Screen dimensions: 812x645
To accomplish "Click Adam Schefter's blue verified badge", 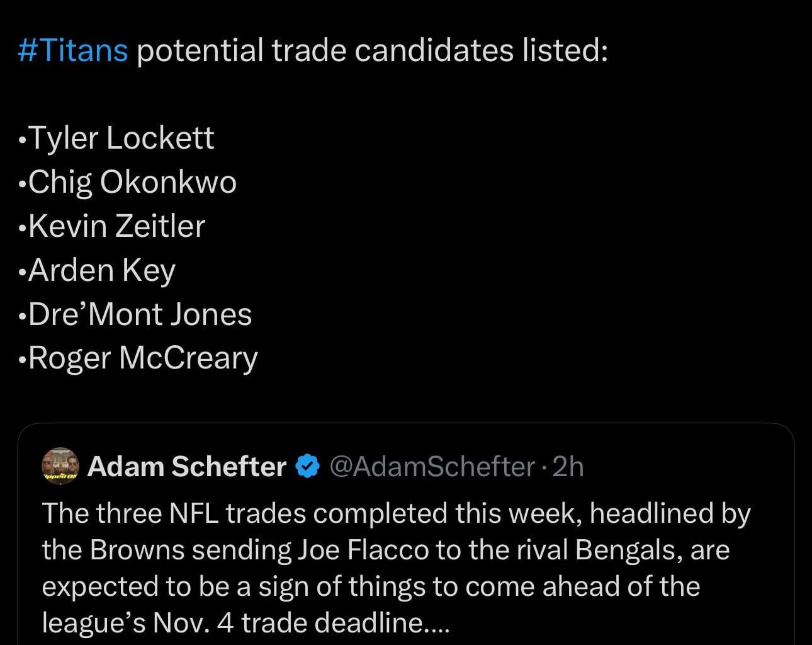I will (x=307, y=466).
